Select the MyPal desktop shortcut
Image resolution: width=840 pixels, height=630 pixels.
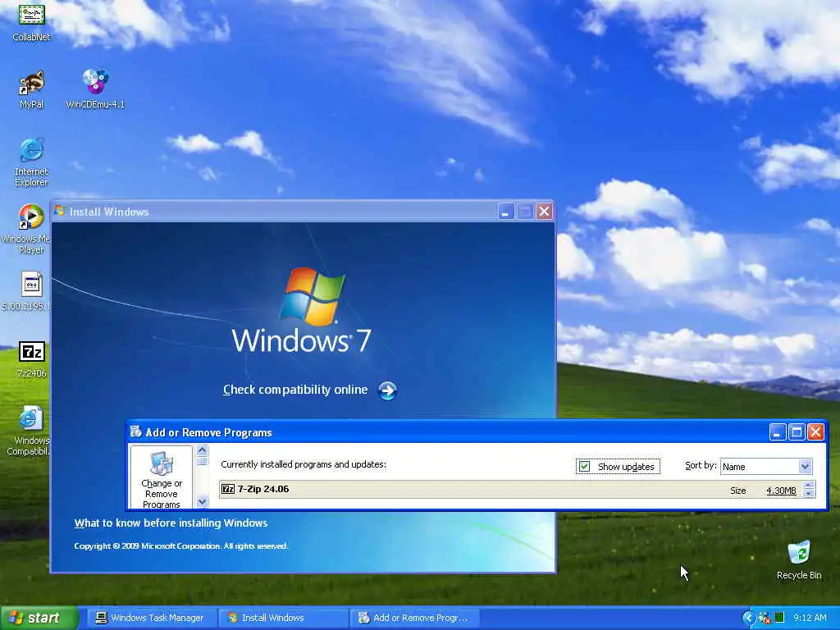pyautogui.click(x=32, y=82)
